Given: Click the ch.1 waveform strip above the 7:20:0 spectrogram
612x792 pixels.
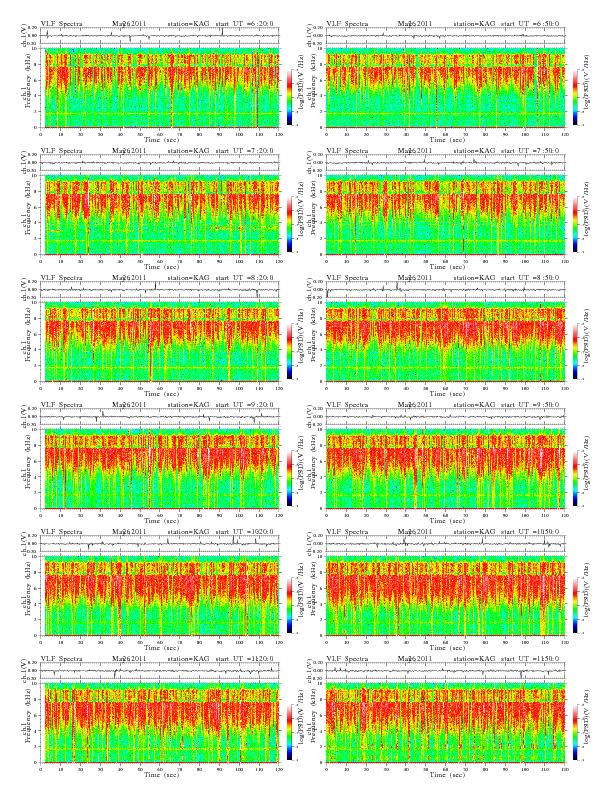Looking at the screenshot, I should (160, 163).
